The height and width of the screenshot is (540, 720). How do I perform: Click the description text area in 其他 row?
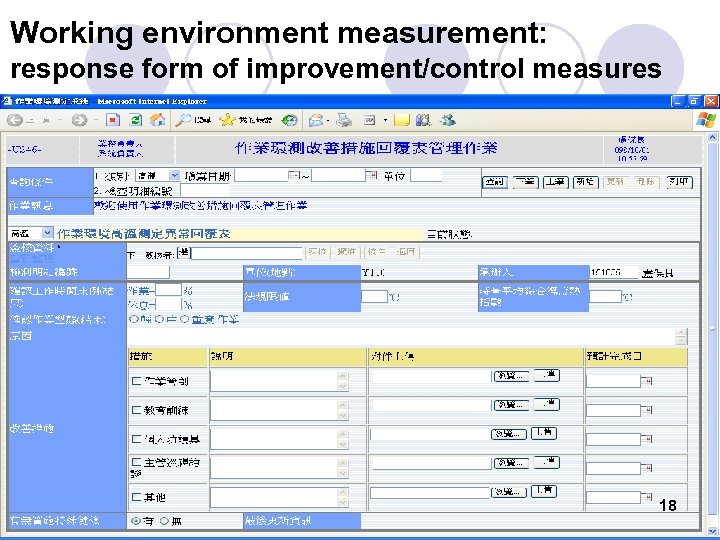(x=279, y=497)
